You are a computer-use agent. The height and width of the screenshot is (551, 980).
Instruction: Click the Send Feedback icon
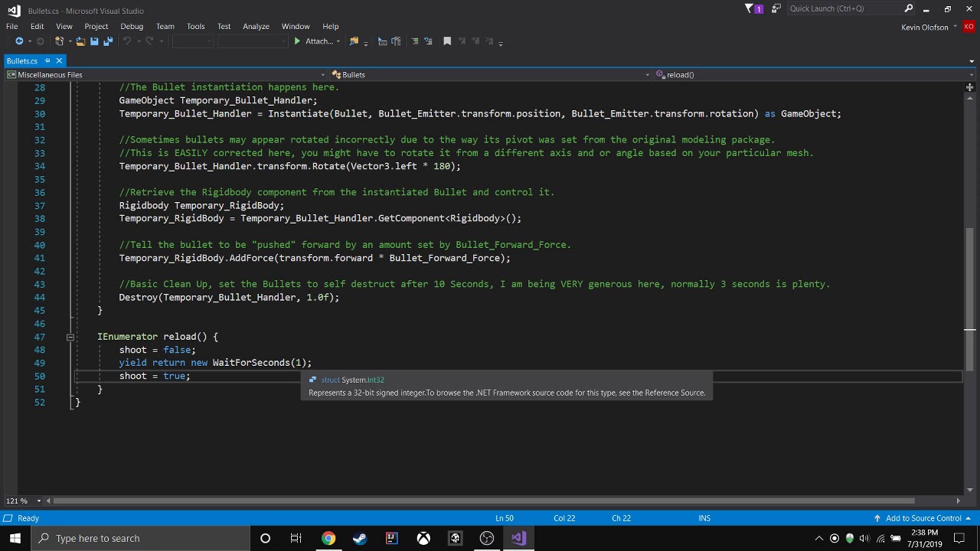click(776, 8)
